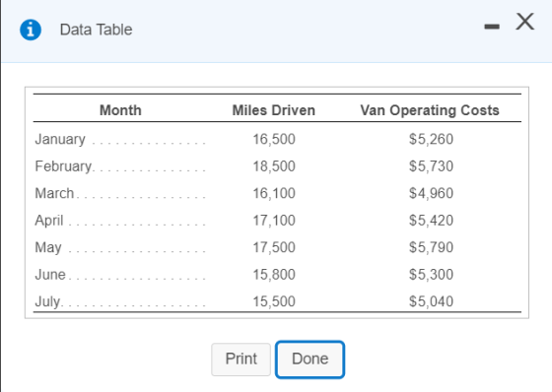Click the $5,790 cost value
Screen dimensions: 552x392
[431, 247]
